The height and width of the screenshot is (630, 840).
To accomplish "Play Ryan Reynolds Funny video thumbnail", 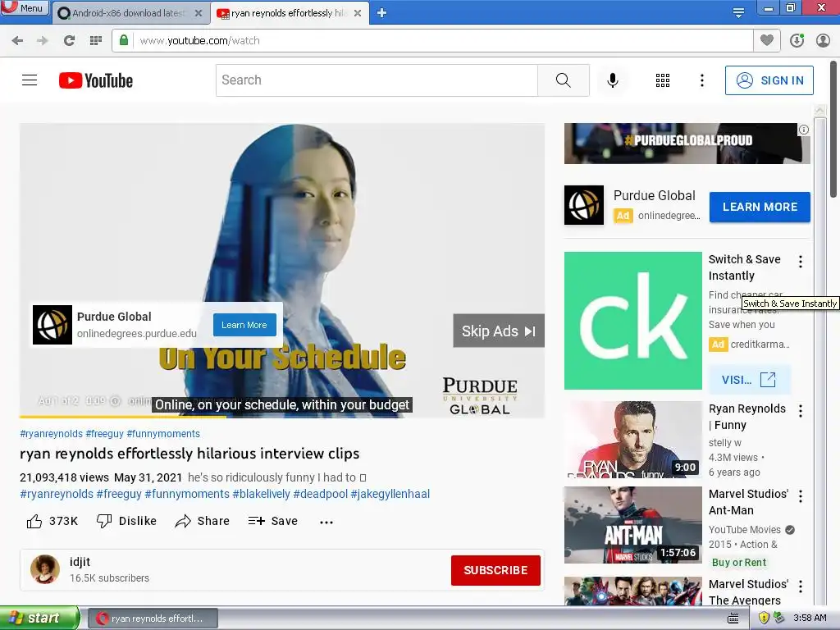I will tap(632, 440).
